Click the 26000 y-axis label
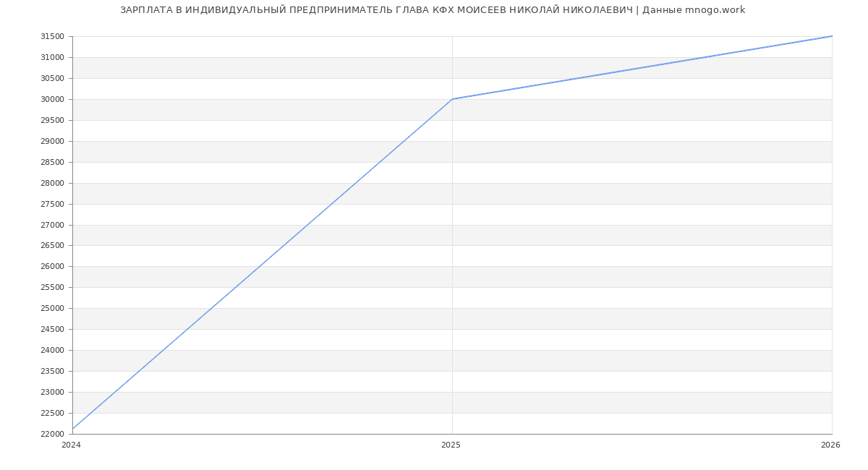The height and width of the screenshot is (470, 868). point(52,267)
